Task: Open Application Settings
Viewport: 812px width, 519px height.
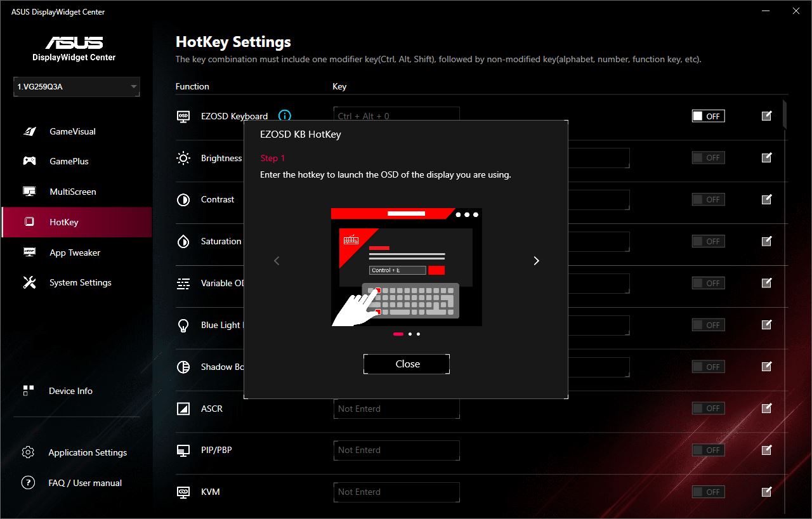Action: coord(88,452)
